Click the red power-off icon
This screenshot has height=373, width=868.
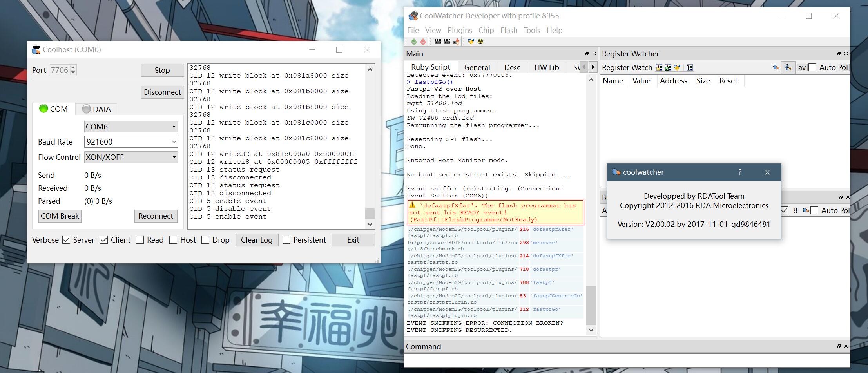(x=423, y=41)
